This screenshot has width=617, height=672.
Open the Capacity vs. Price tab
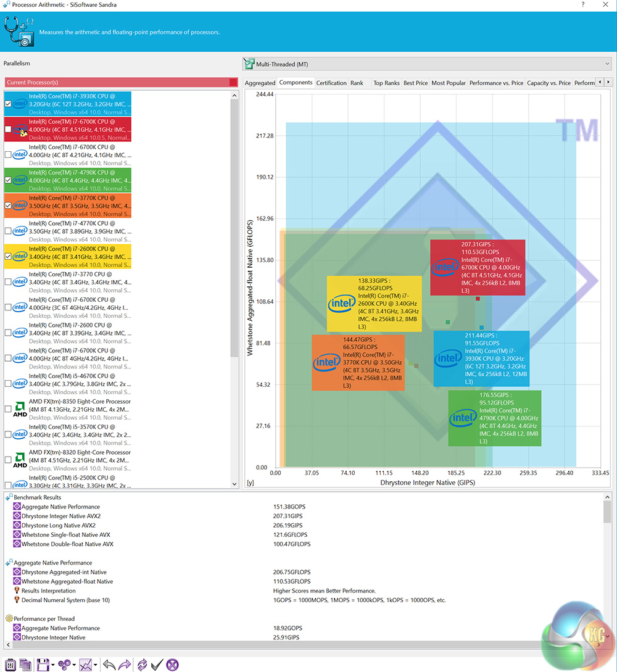(549, 83)
